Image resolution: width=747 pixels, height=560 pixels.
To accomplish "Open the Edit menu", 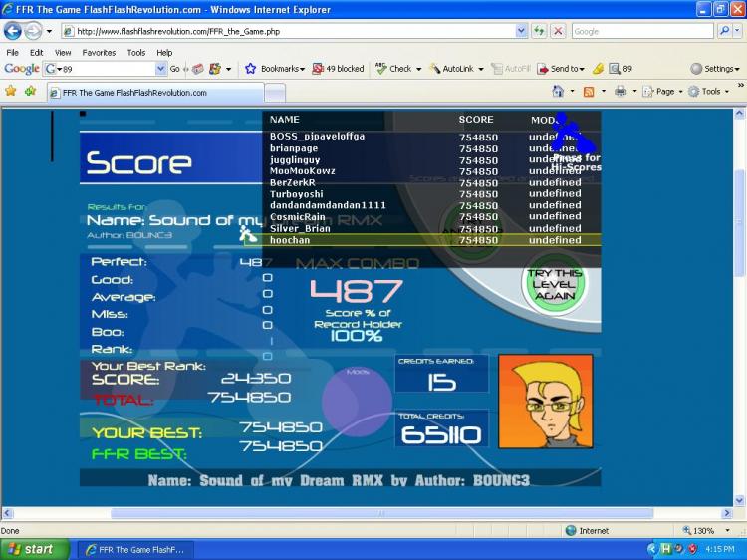I will [x=36, y=53].
